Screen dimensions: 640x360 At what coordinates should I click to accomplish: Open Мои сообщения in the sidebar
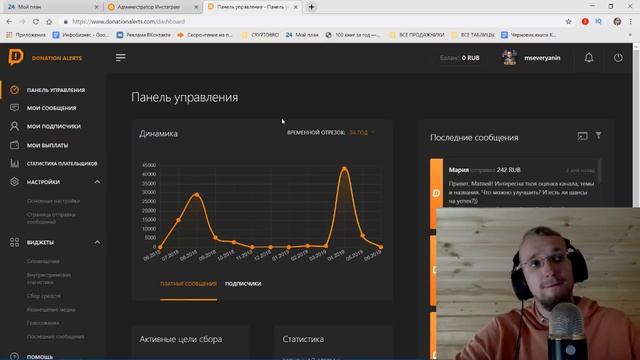point(51,108)
